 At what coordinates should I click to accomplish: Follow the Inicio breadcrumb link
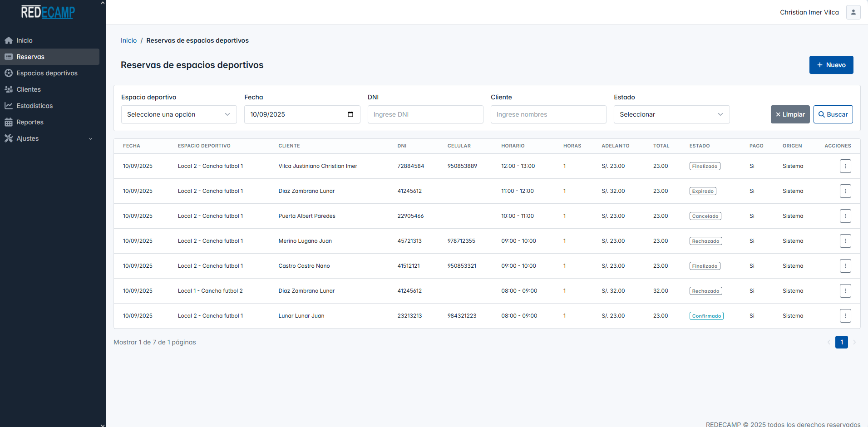pos(128,40)
